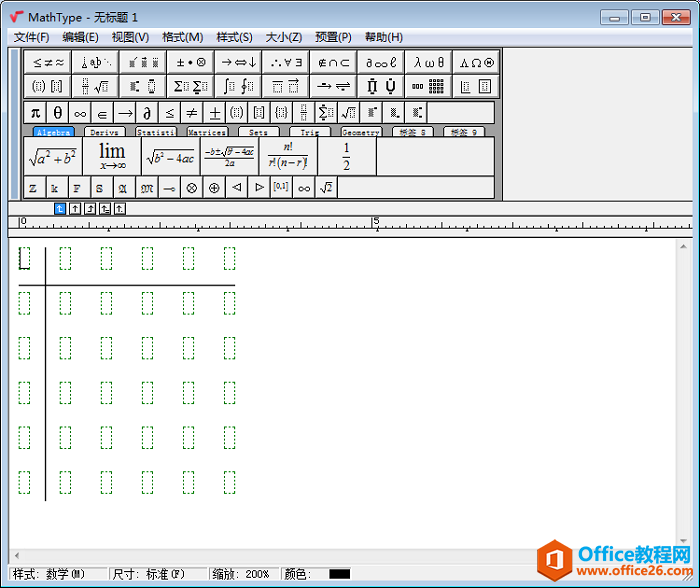Insert the square root of 2 expression
Image resolution: width=700 pixels, height=588 pixels.
(x=326, y=188)
